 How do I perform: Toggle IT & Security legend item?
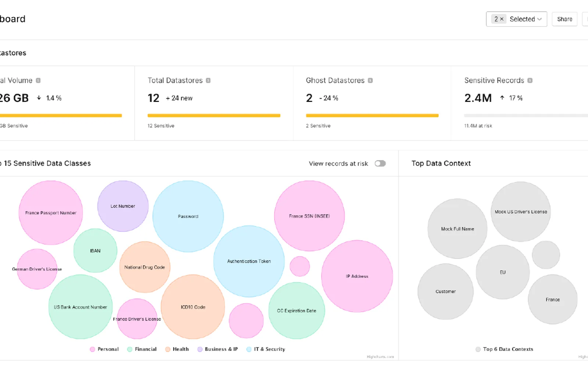click(x=266, y=349)
